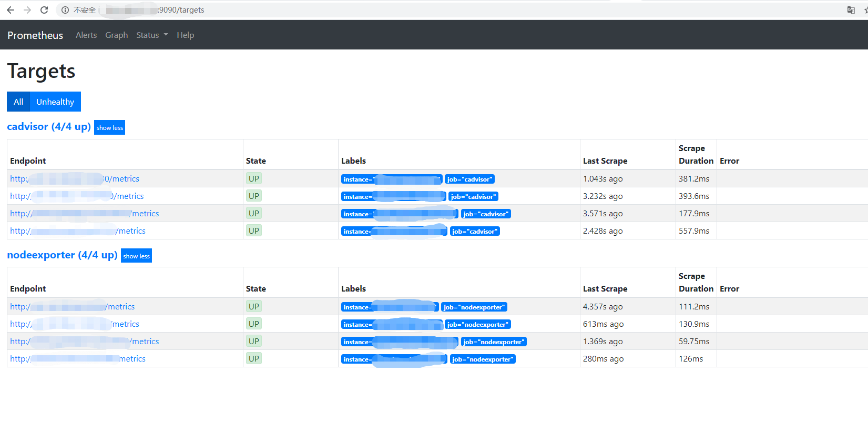Open the Alerts nav item
868x421 pixels.
[x=86, y=35]
